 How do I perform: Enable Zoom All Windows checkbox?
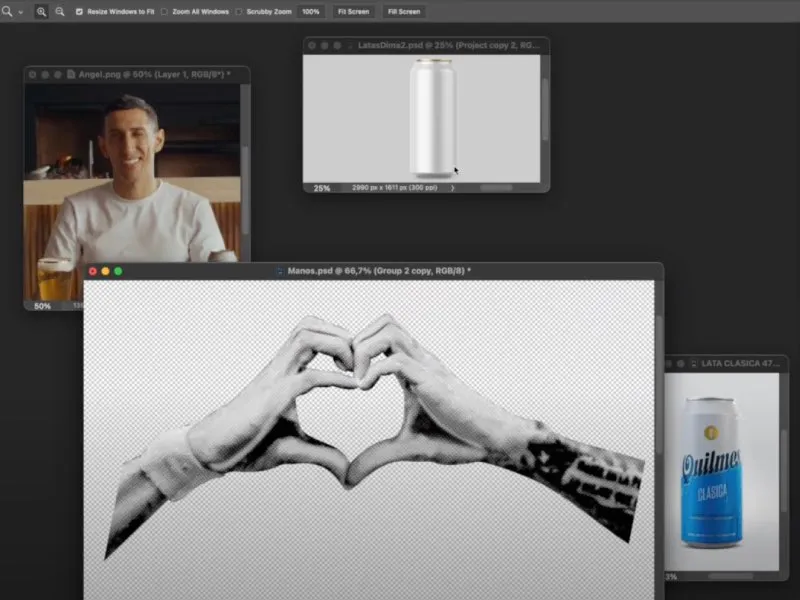(164, 11)
